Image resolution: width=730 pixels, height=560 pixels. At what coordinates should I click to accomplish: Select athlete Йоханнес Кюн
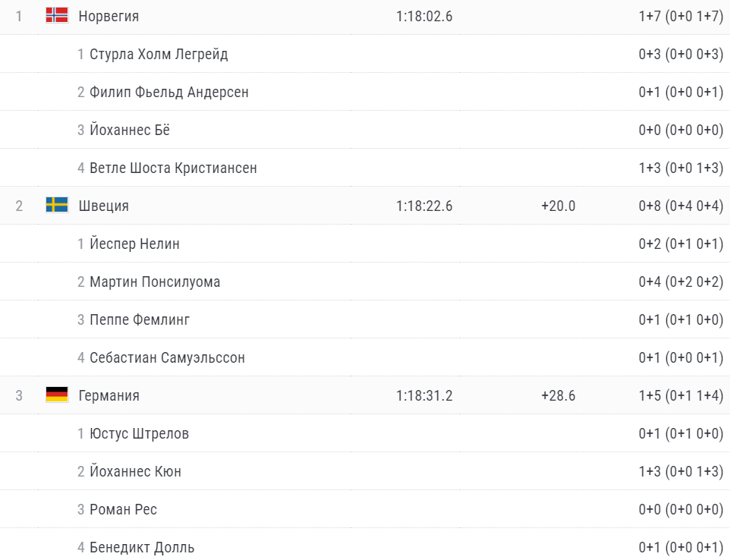coord(135,471)
